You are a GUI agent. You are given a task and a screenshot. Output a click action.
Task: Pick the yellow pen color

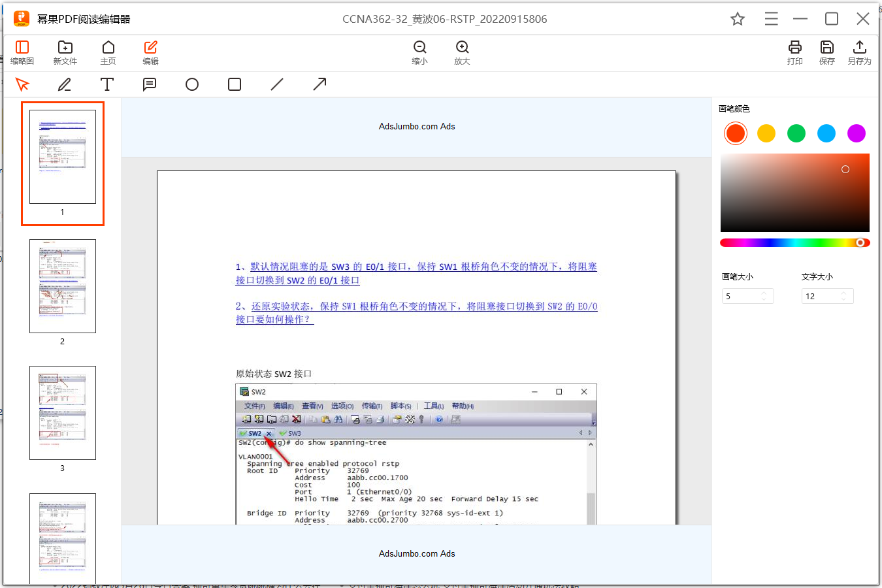pos(766,133)
